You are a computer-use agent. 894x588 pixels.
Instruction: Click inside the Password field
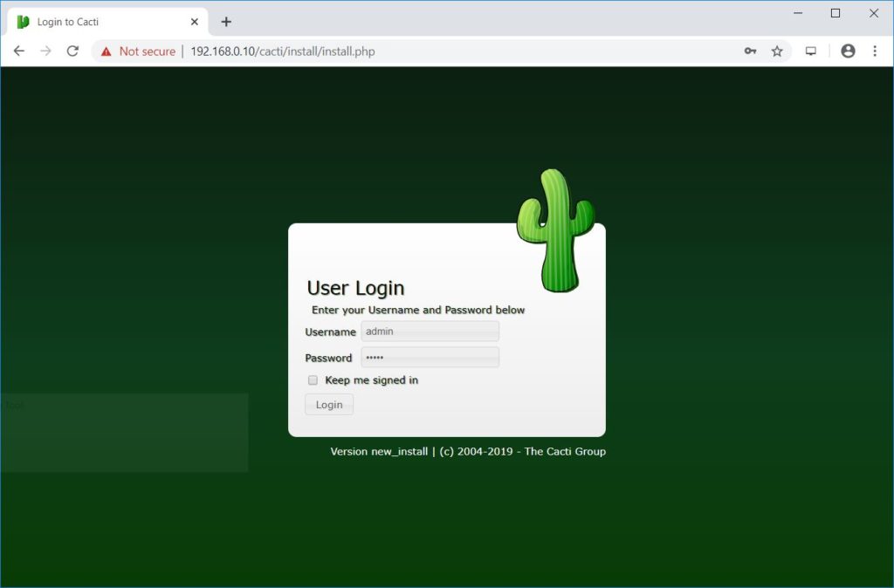[x=430, y=357]
